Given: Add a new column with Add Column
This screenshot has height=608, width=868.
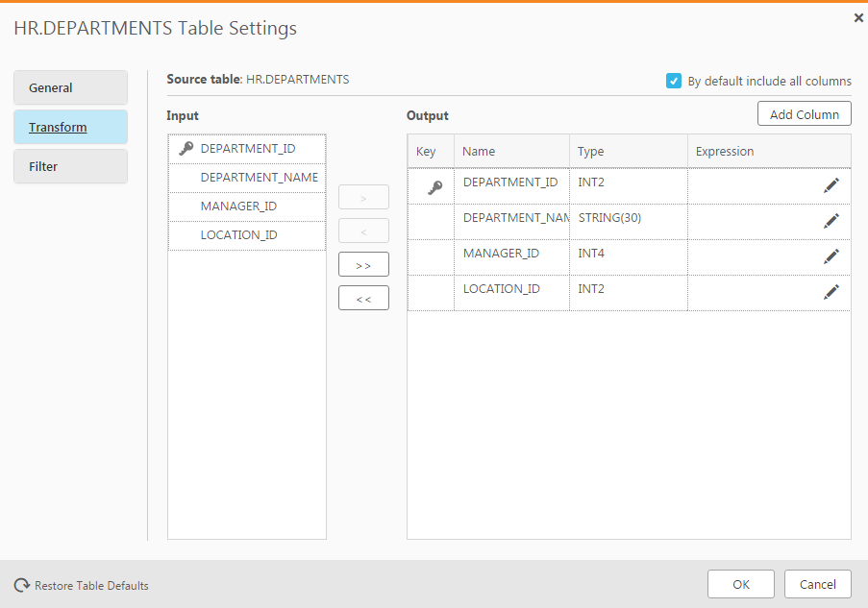Looking at the screenshot, I should (x=804, y=112).
